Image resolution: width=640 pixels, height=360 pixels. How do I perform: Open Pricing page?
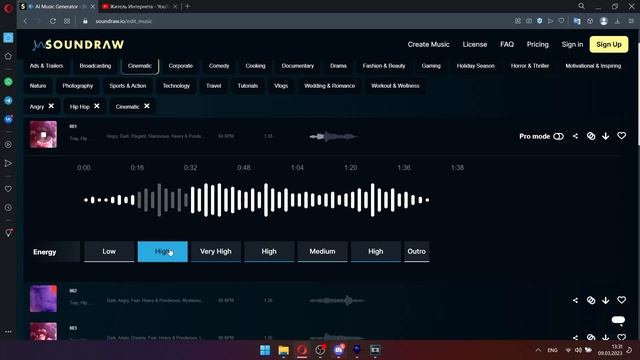point(538,44)
